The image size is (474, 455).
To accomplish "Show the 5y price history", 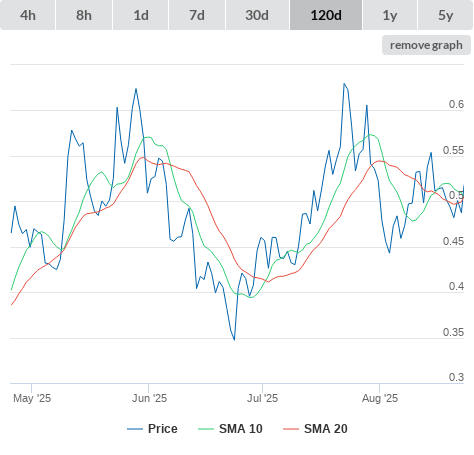I will point(446,15).
